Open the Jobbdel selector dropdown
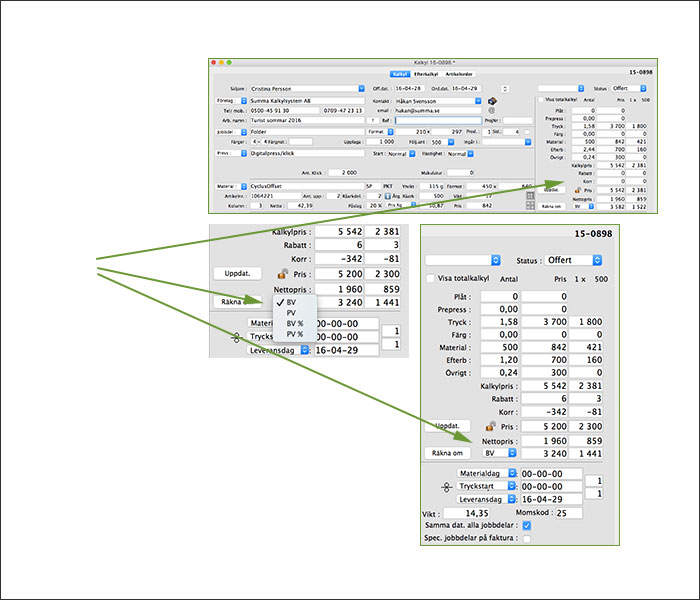 pyautogui.click(x=231, y=132)
